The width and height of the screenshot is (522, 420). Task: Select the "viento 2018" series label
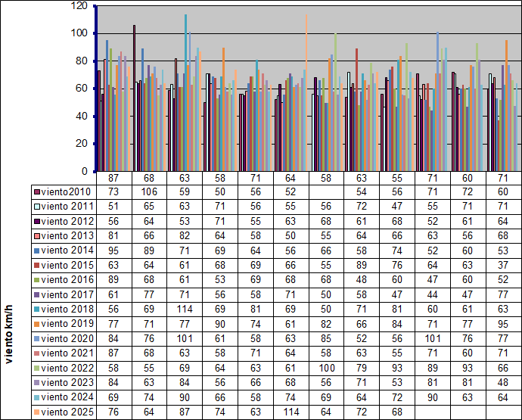[68, 309]
